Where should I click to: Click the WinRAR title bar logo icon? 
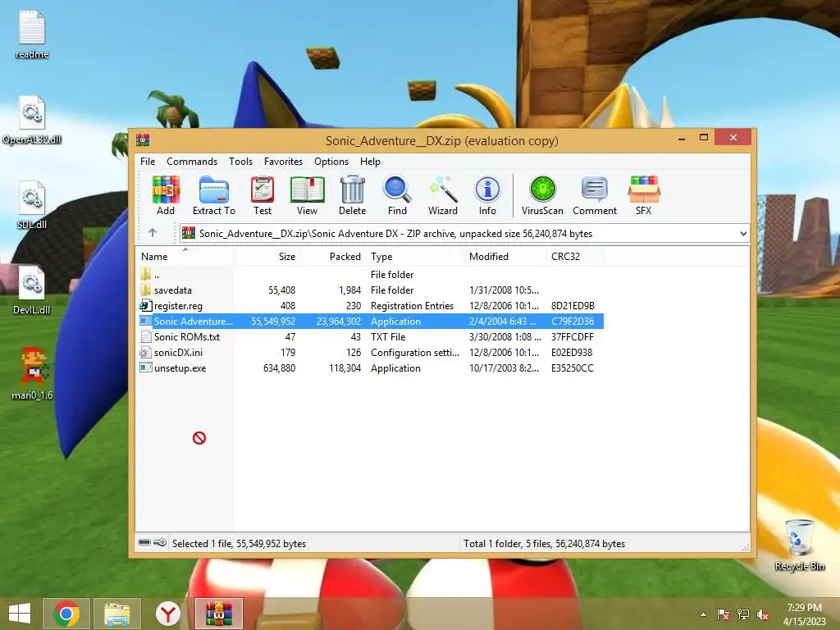point(143,140)
